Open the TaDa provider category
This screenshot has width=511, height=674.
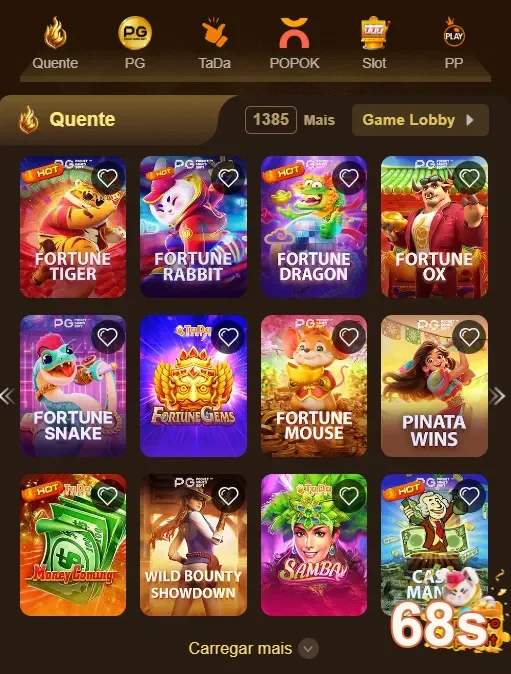pos(214,33)
